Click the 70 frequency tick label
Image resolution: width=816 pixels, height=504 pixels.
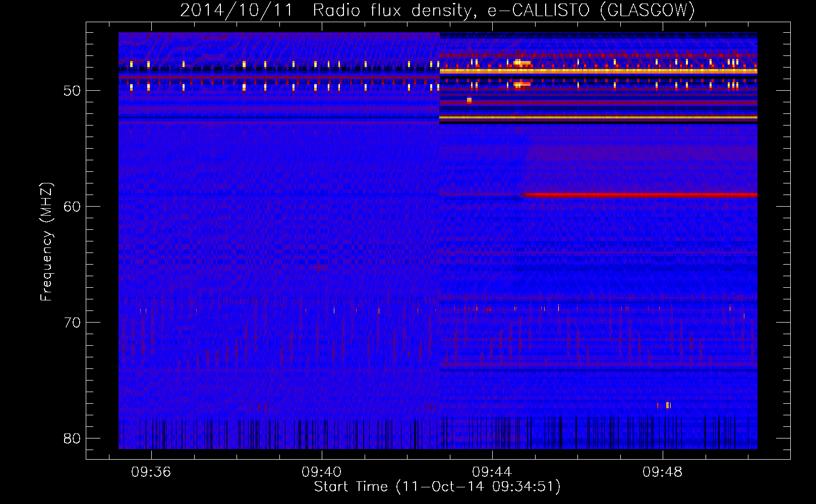point(72,323)
